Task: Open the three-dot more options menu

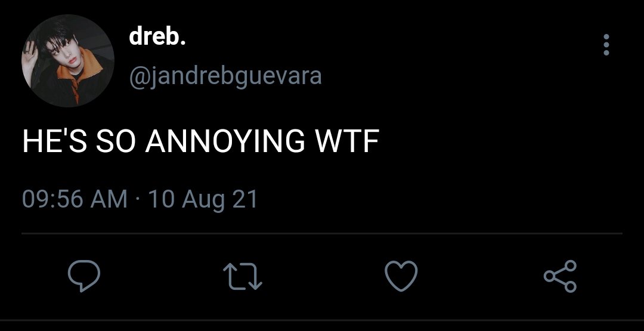Action: click(606, 45)
